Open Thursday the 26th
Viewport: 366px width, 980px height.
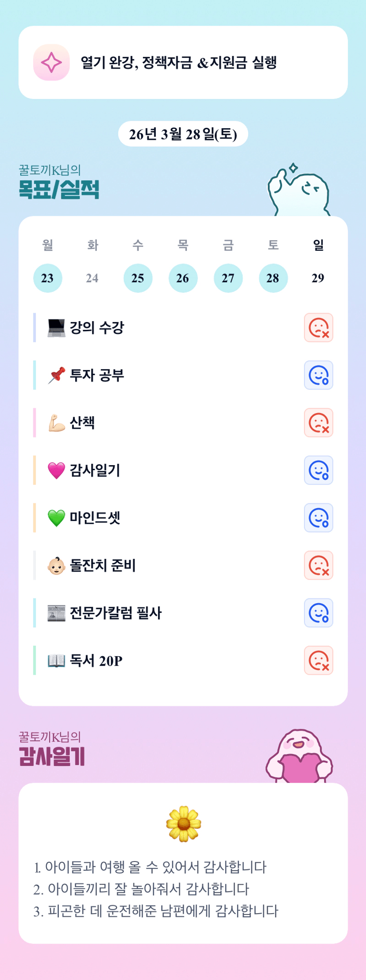point(183,278)
